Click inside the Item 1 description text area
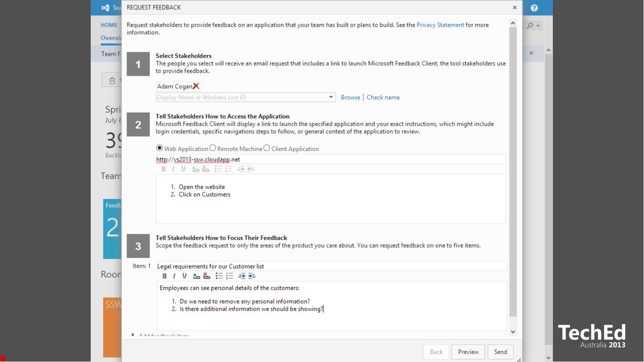Viewport: 644px width, 362px height. pyautogui.click(x=332, y=306)
